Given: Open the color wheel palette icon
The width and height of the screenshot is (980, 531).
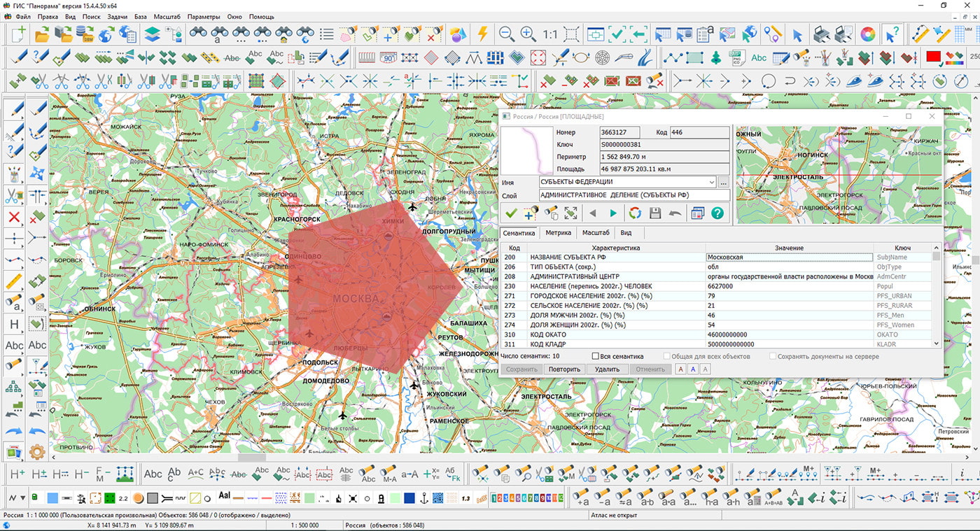Looking at the screenshot, I should pos(867,34).
